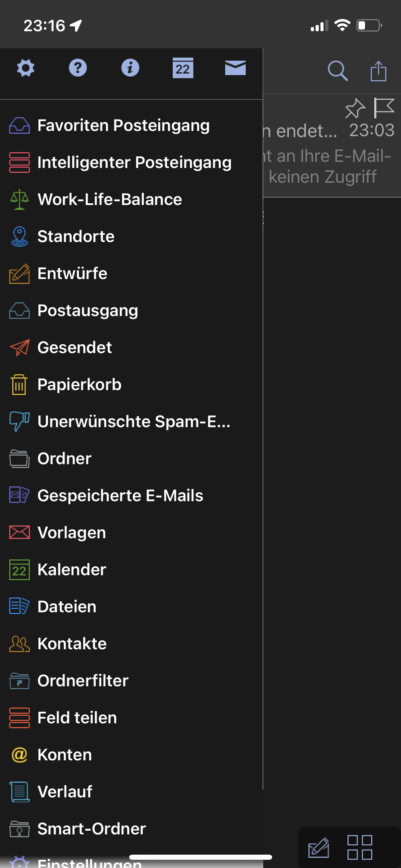This screenshot has width=401, height=868.
Task: Tap the share icon at top right
Action: click(378, 71)
